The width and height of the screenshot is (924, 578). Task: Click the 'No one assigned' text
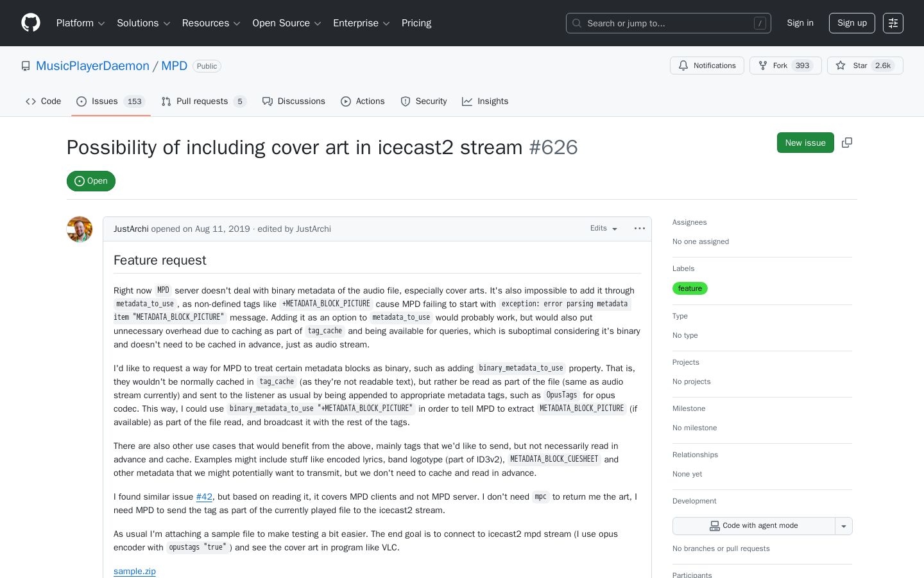tap(701, 241)
